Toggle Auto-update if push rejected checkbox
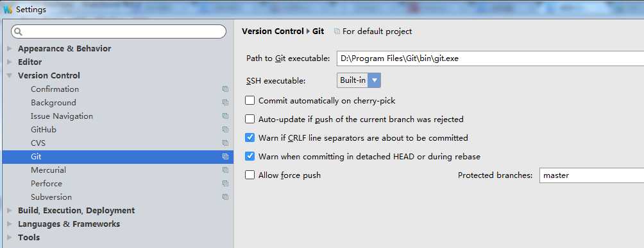 click(250, 120)
